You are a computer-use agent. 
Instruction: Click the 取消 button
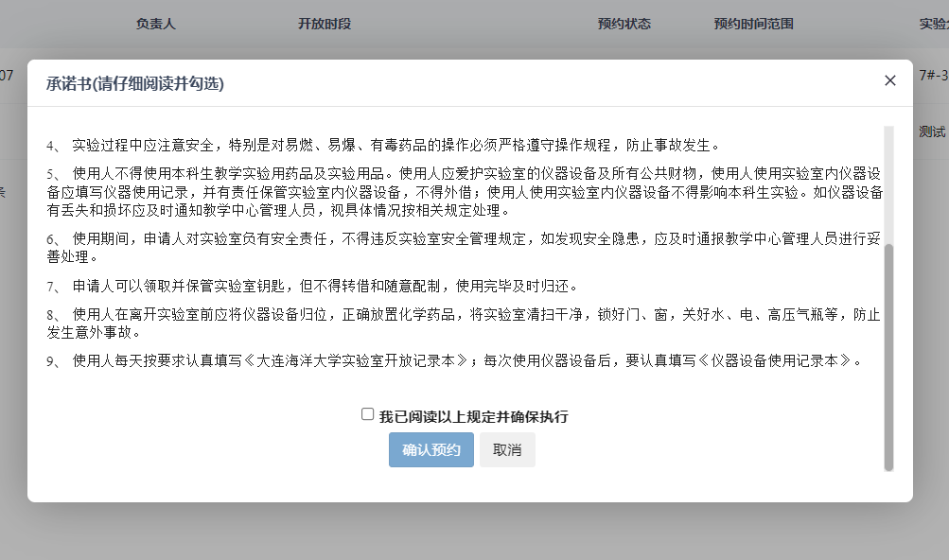(x=507, y=450)
